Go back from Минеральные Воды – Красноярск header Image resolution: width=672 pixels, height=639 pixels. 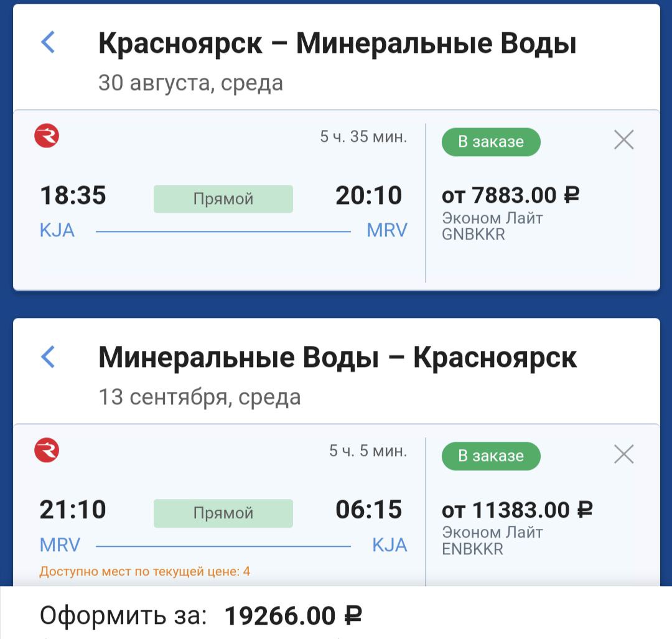pos(48,357)
